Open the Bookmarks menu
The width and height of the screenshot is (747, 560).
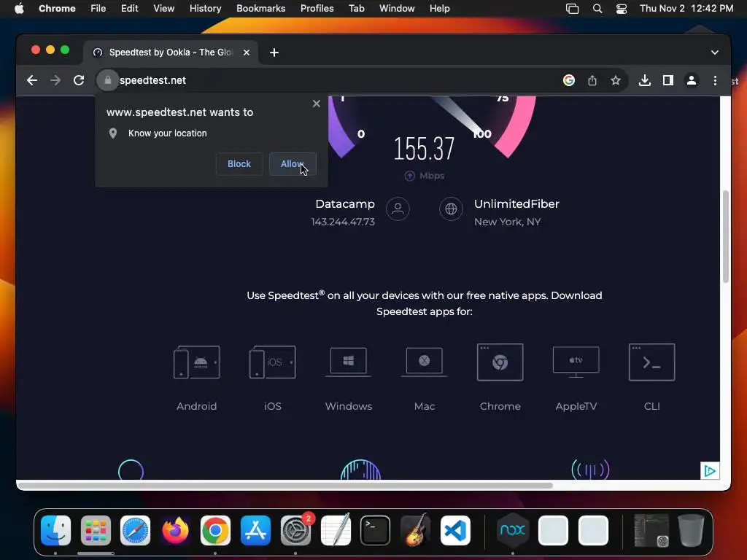(x=261, y=9)
